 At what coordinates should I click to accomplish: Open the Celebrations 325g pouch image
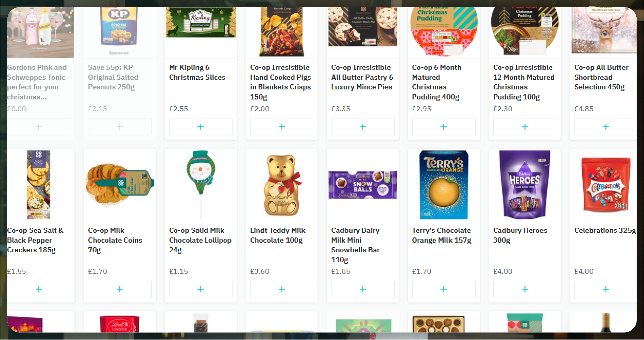pos(606,185)
